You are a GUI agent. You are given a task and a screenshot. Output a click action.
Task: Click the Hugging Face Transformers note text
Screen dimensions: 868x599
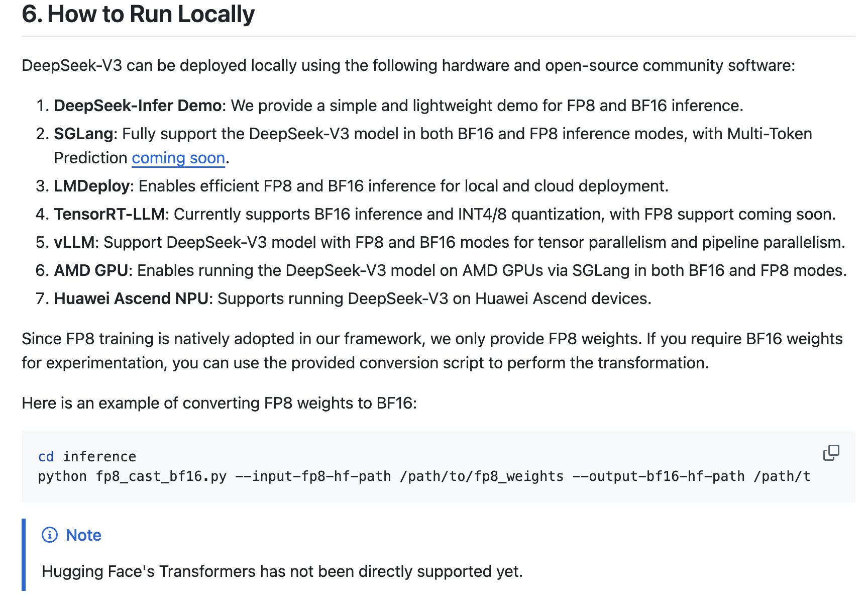pyautogui.click(x=282, y=571)
